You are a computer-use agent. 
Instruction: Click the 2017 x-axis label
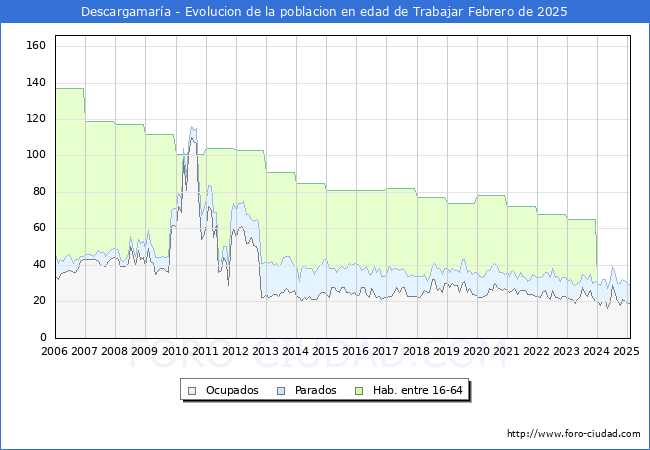(x=386, y=351)
